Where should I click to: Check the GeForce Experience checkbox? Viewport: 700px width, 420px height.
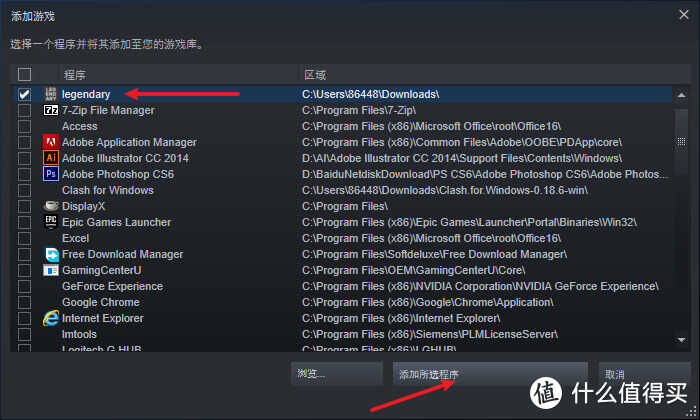(x=24, y=286)
